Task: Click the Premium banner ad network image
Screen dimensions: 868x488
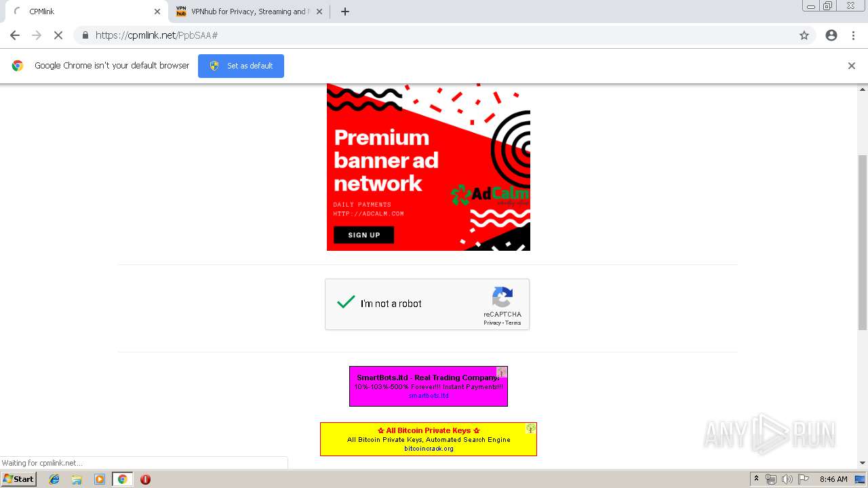Action: click(428, 167)
